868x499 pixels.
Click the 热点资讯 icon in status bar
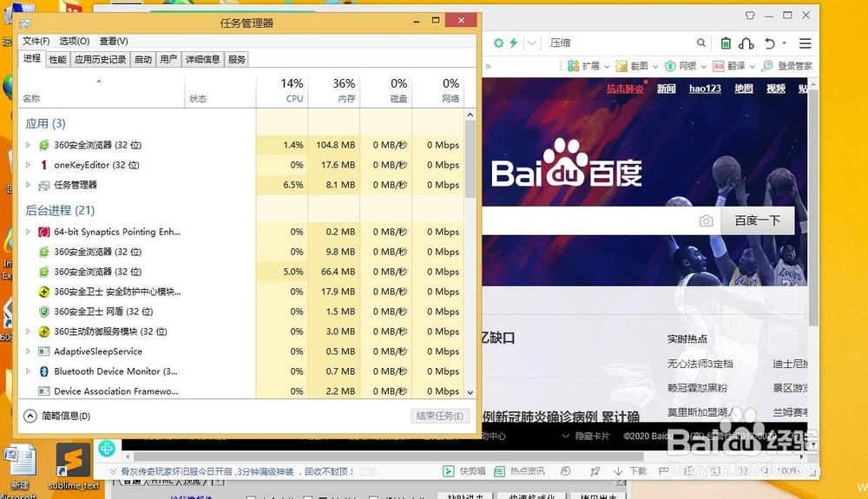[499, 470]
